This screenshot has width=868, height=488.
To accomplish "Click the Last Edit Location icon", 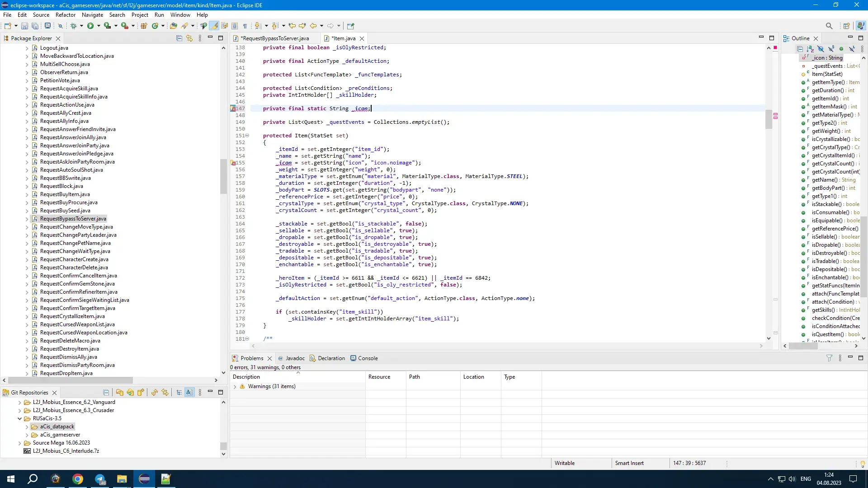I will pyautogui.click(x=292, y=26).
